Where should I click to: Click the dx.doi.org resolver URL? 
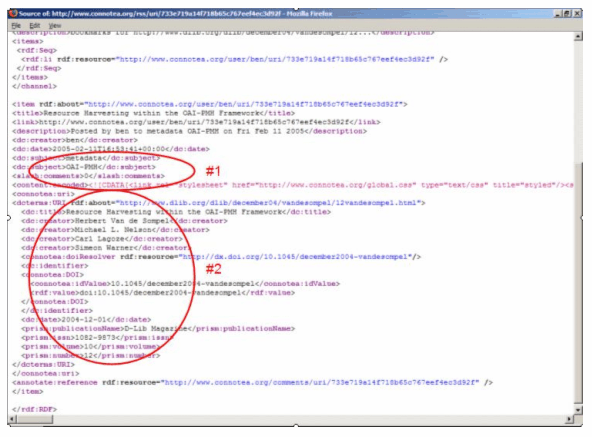(x=296, y=257)
